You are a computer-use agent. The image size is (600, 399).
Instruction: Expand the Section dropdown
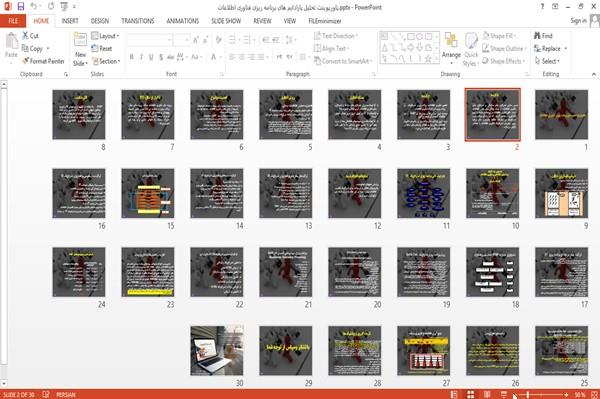point(106,61)
